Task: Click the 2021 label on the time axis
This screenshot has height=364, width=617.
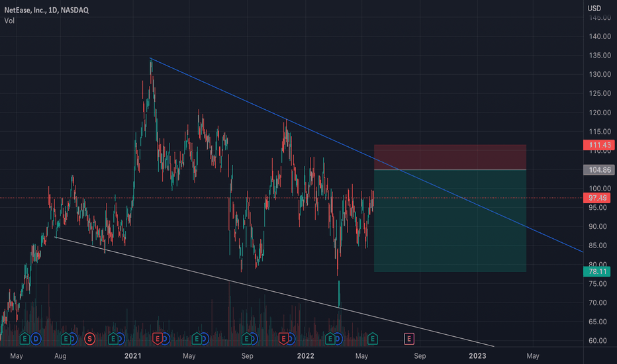Action: pyautogui.click(x=132, y=356)
